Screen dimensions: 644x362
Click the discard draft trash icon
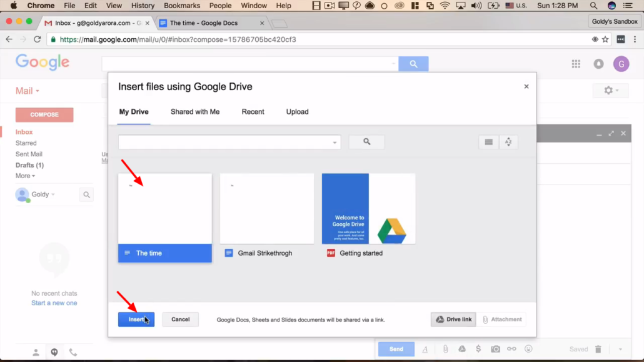[598, 349]
